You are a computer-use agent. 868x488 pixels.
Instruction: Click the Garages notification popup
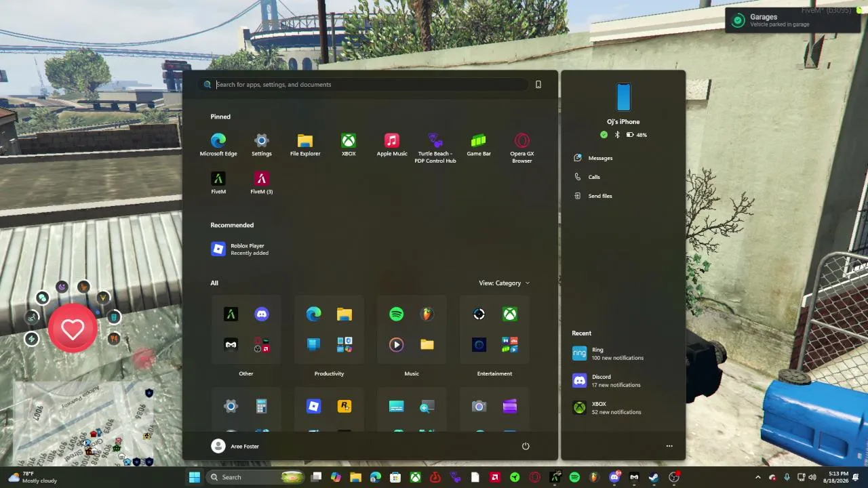[x=793, y=20]
